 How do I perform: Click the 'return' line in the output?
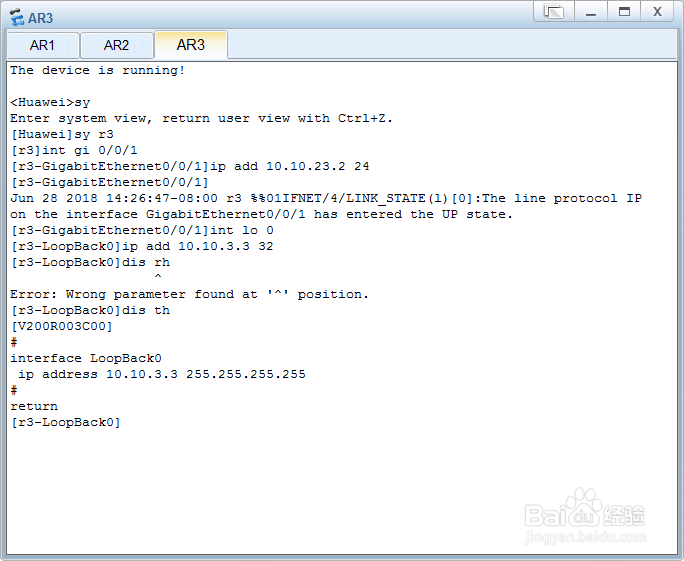point(34,407)
